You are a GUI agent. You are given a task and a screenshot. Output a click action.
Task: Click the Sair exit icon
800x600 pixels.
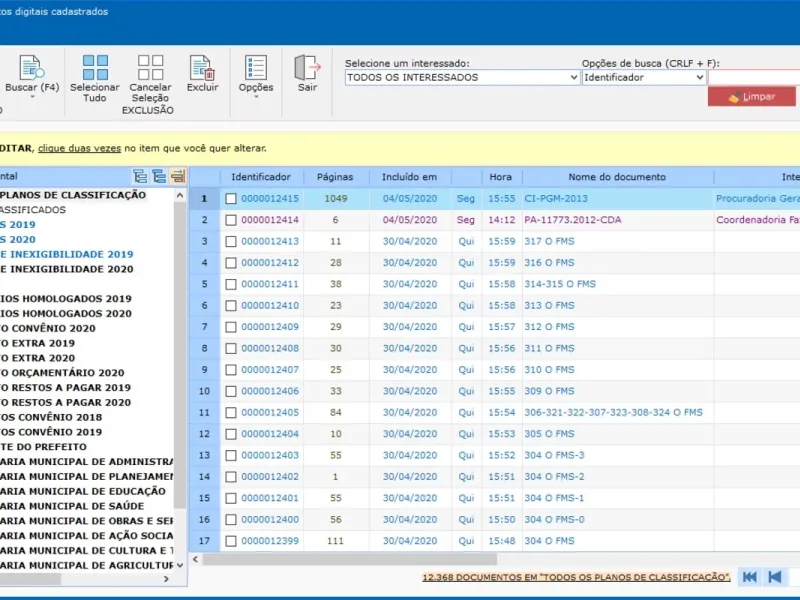tap(307, 67)
